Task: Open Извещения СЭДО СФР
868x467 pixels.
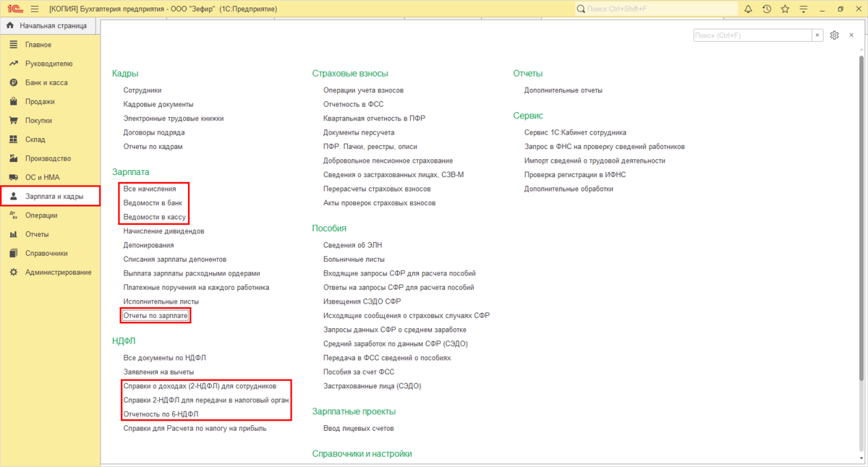Action: (x=362, y=301)
